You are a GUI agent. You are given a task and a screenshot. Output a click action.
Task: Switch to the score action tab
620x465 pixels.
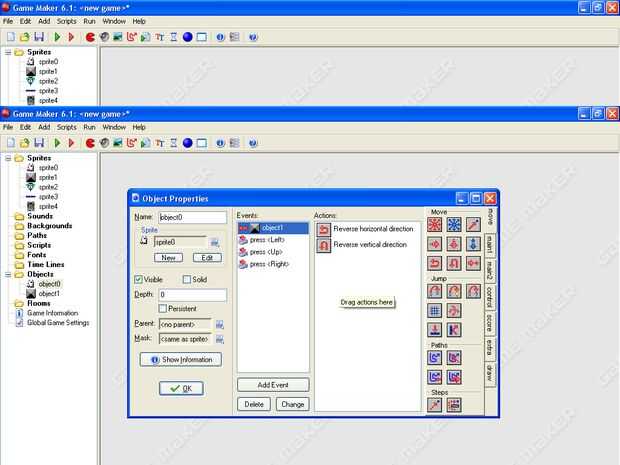click(x=490, y=323)
